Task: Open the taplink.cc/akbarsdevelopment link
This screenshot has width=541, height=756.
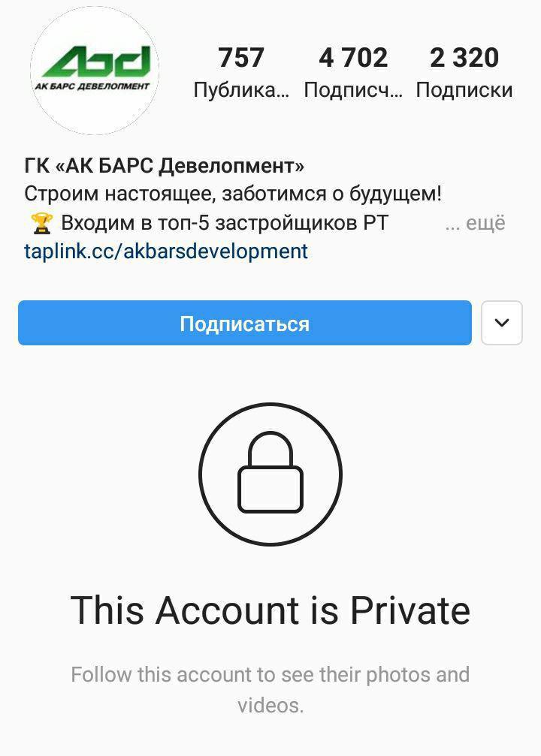Action: click(x=166, y=251)
